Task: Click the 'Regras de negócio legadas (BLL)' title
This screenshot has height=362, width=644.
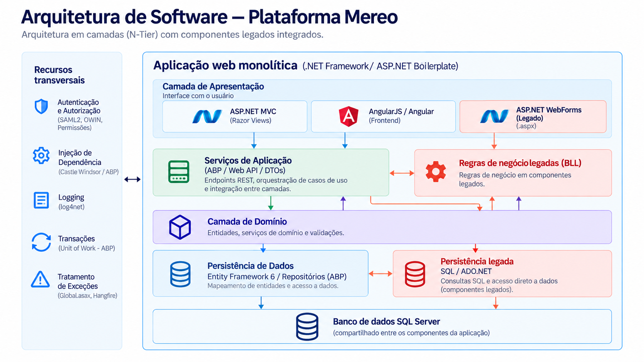Action: point(520,163)
